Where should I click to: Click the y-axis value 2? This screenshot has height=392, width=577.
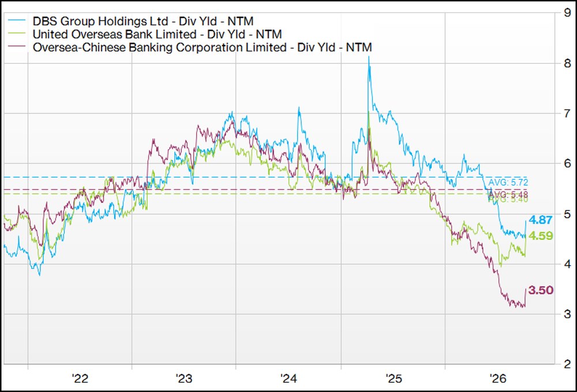pyautogui.click(x=567, y=364)
